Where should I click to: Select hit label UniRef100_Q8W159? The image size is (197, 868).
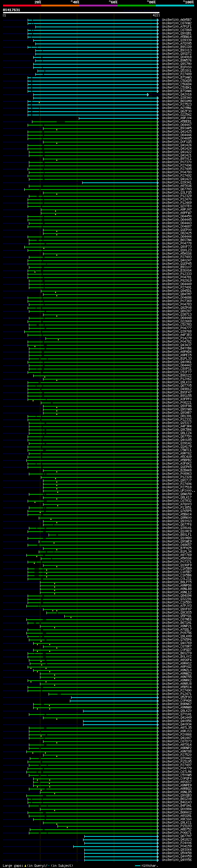[176, 494]
